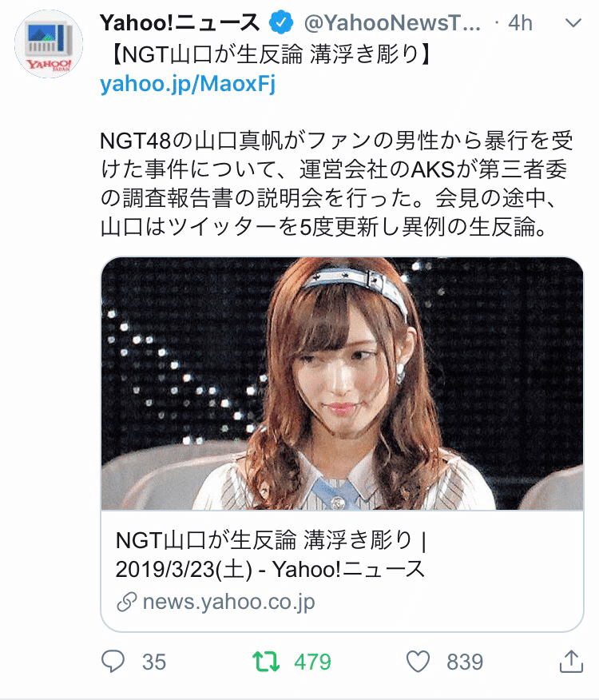Image resolution: width=599 pixels, height=700 pixels.
Task: Open the article photo thumbnail
Action: point(343,384)
